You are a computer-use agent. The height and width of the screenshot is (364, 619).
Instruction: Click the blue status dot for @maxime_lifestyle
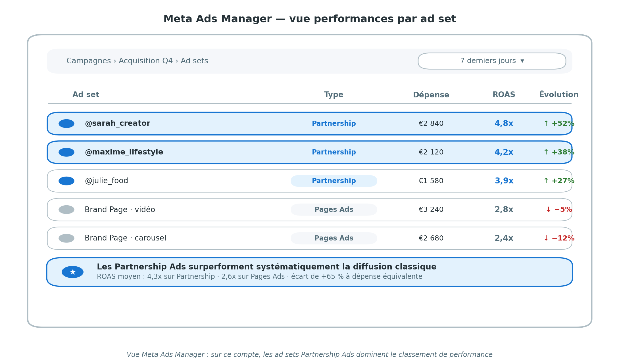[x=66, y=152]
